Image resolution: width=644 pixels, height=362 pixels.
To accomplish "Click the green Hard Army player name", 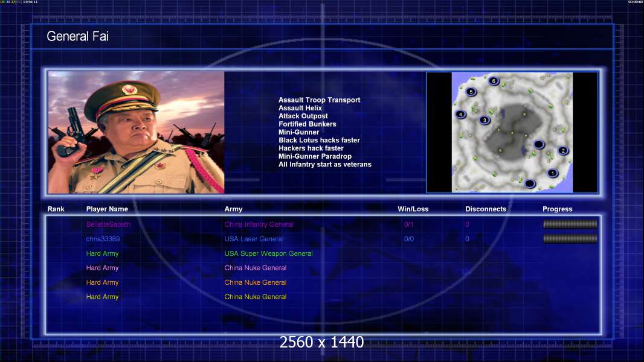I will [x=102, y=253].
